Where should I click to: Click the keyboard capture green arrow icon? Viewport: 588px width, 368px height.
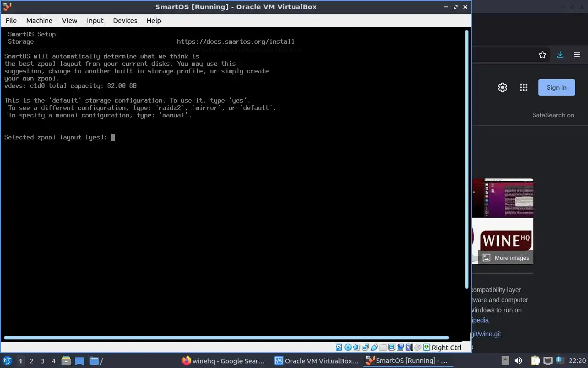(426, 347)
